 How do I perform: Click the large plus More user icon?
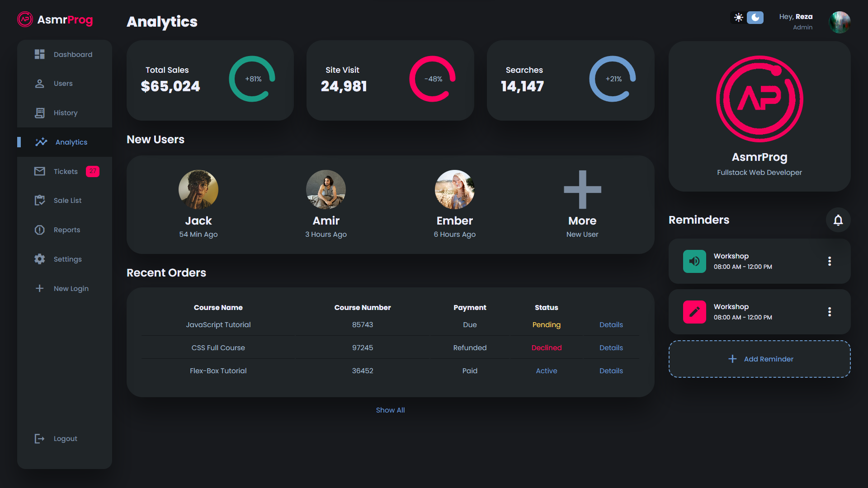(x=582, y=190)
